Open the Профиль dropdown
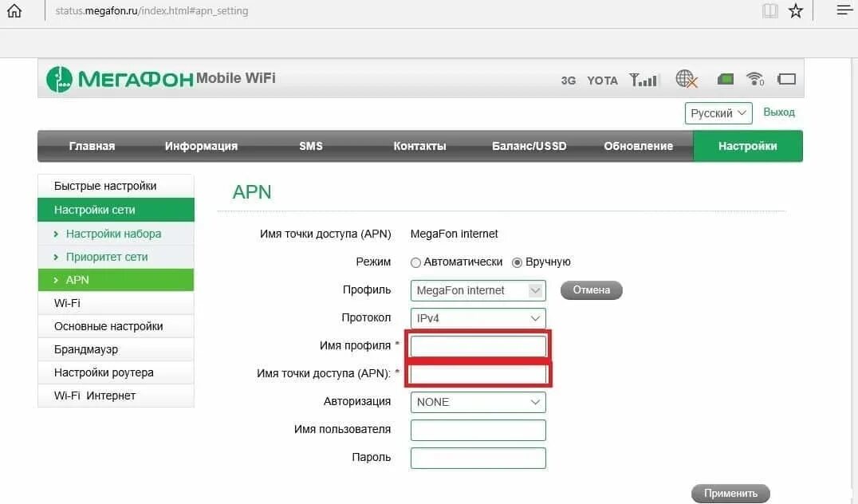Screen dimensions: 858x504 (x=478, y=290)
